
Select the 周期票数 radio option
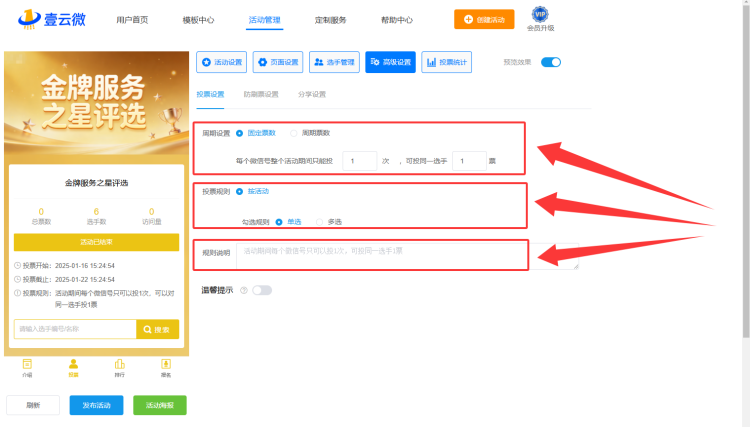294,133
